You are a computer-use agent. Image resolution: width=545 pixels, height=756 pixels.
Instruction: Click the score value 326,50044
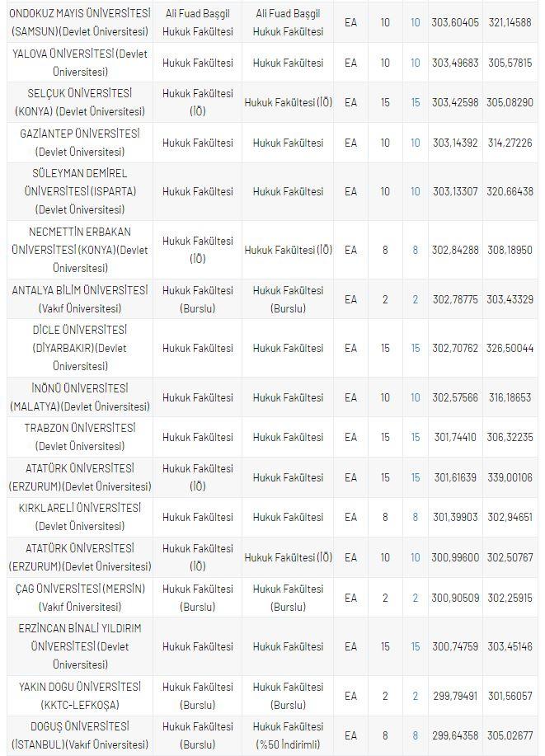tap(509, 348)
